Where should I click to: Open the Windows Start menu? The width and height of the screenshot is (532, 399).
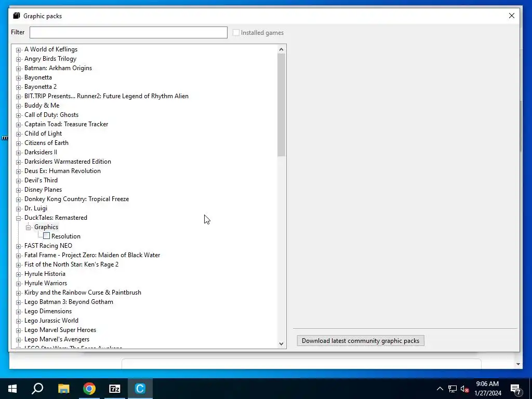(12, 389)
